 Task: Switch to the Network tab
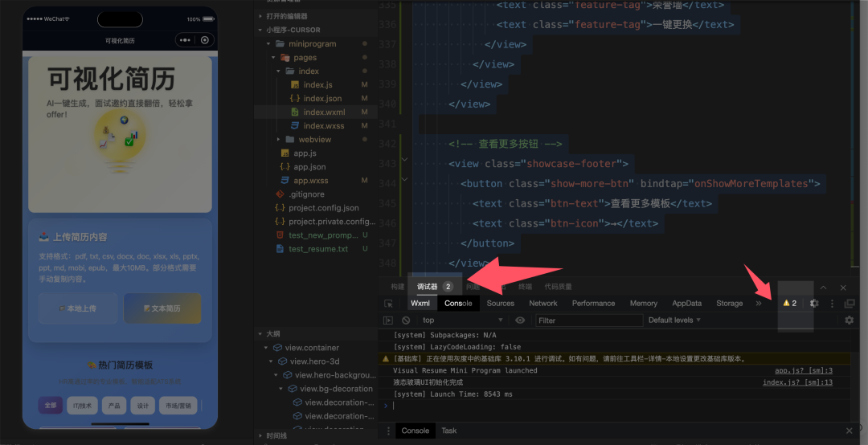[x=542, y=304]
